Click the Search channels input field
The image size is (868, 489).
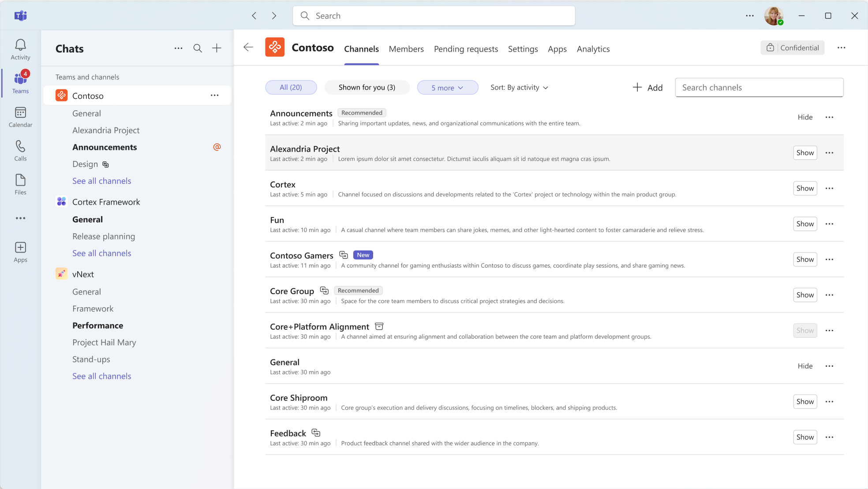click(759, 88)
